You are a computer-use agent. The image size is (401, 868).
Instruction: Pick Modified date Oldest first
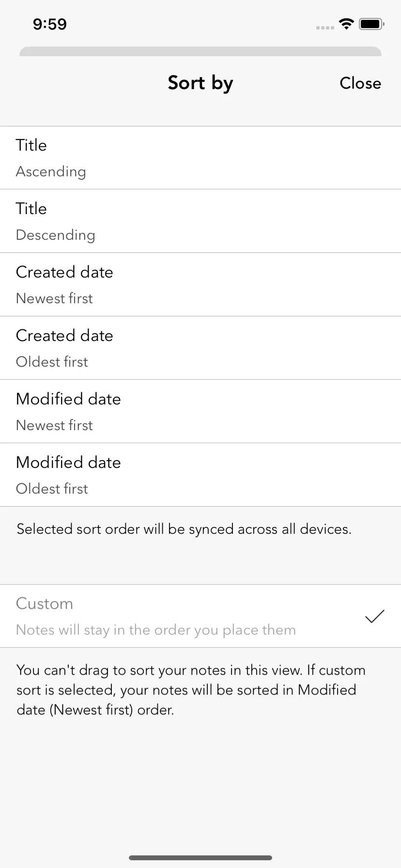click(200, 475)
